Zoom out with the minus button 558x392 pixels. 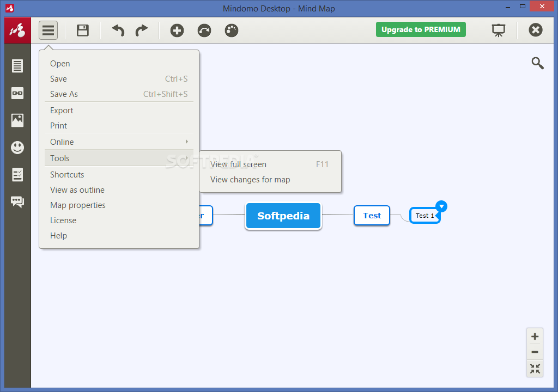pyautogui.click(x=535, y=352)
